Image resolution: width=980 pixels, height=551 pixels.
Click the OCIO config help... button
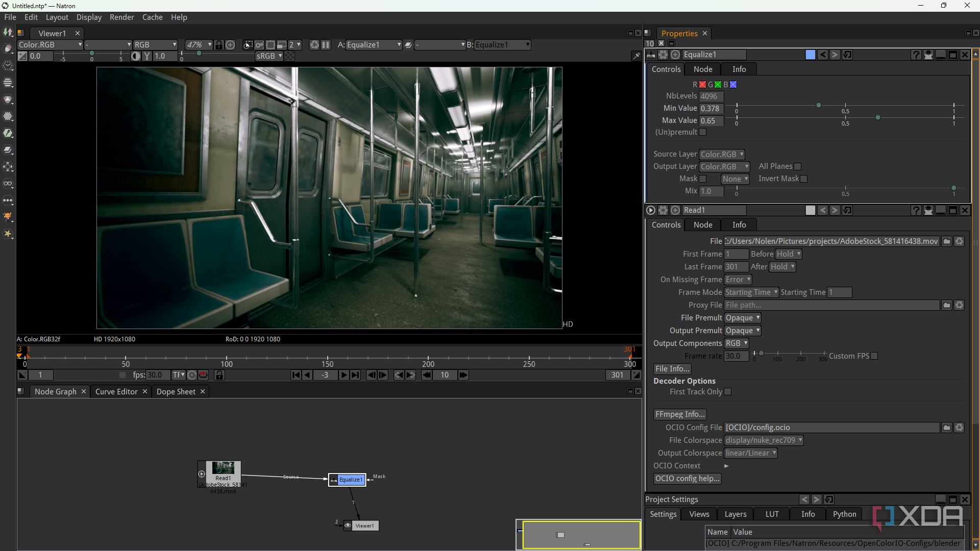(687, 479)
